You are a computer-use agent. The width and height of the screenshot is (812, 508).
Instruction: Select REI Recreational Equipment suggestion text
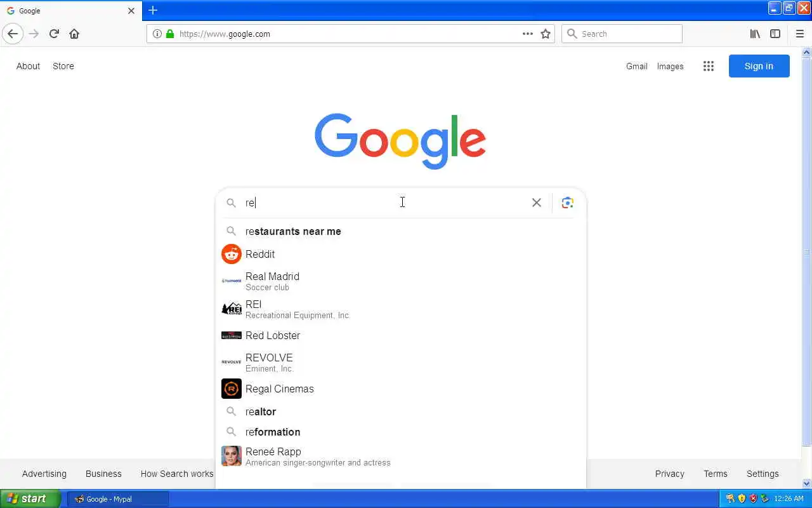(298, 309)
